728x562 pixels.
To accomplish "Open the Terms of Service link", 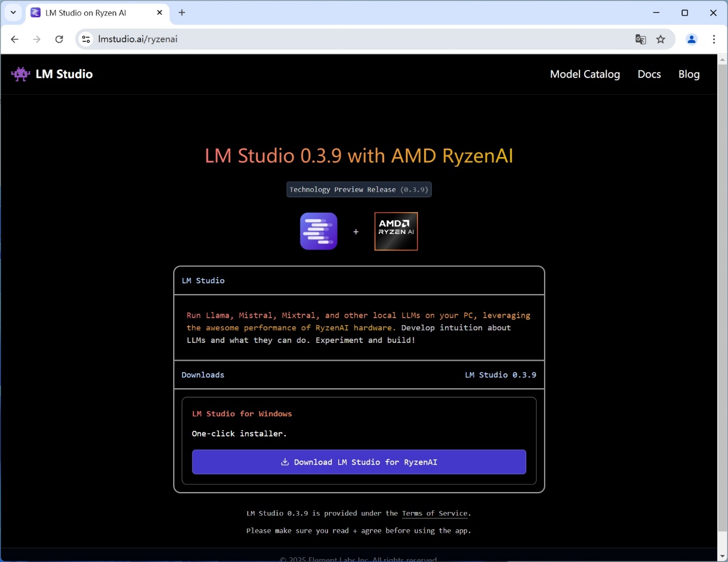I will coord(435,513).
